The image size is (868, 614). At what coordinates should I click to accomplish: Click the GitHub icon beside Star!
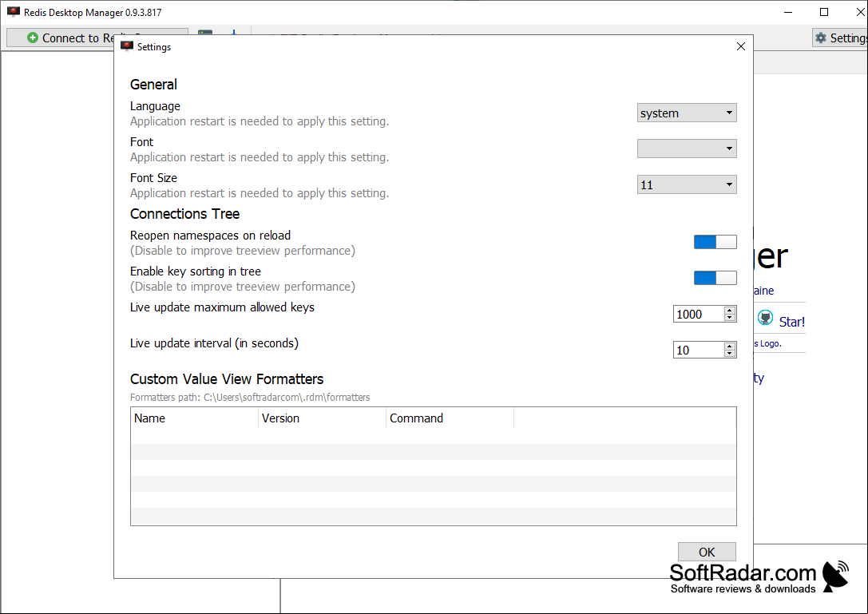pyautogui.click(x=765, y=318)
